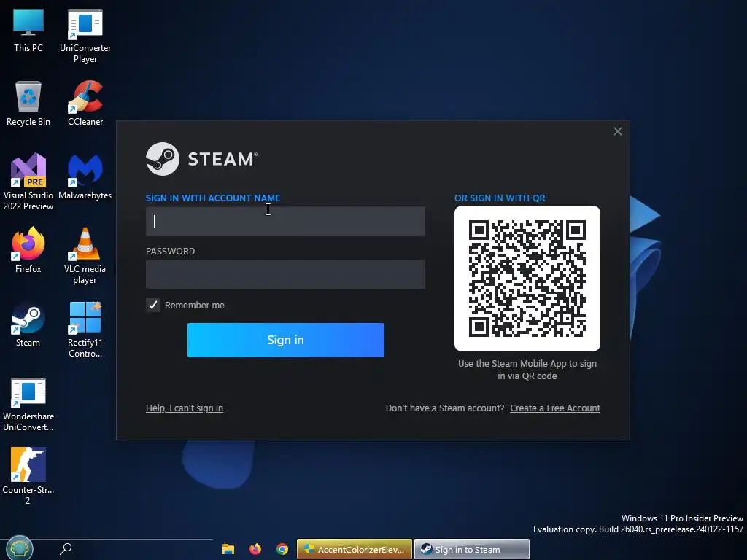Screen dimensions: 747x560
Task: Open Google Chrome from the taskbar
Action: point(282,549)
